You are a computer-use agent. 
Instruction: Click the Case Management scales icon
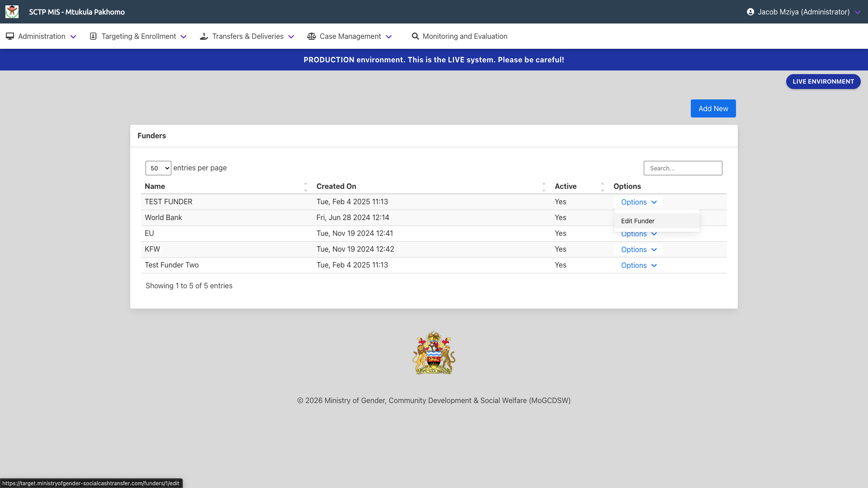coord(311,36)
